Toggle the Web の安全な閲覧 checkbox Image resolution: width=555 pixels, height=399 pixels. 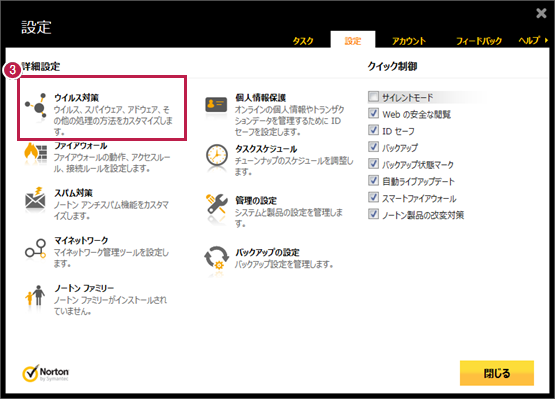point(373,113)
